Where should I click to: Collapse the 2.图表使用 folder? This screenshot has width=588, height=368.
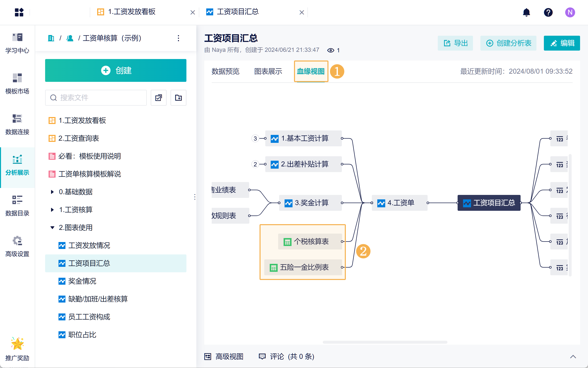tap(52, 227)
